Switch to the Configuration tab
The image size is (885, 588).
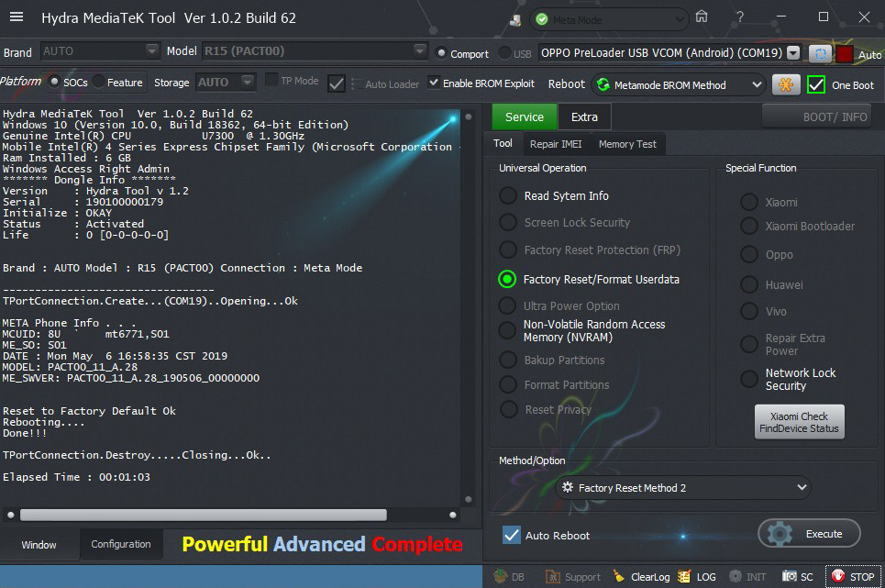121,544
